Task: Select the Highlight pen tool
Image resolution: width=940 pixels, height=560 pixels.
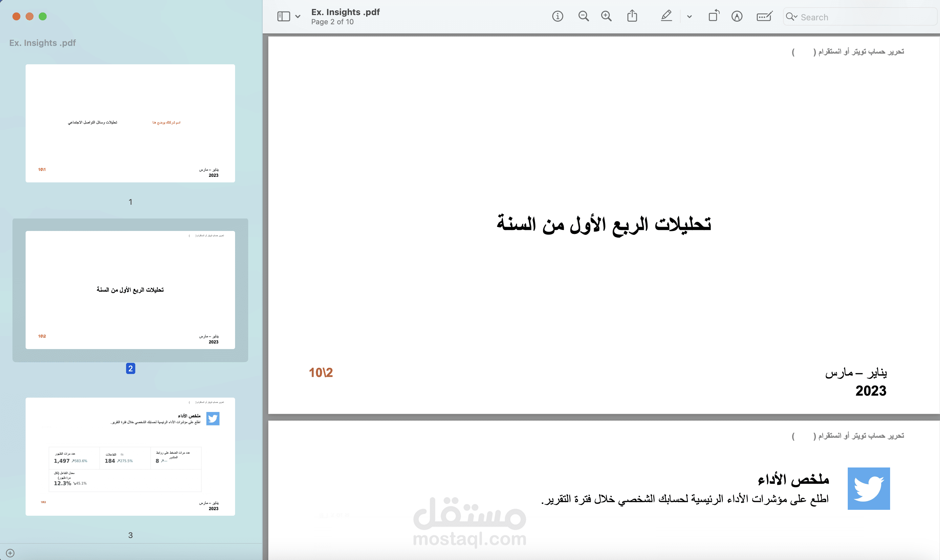Action: pos(666,16)
